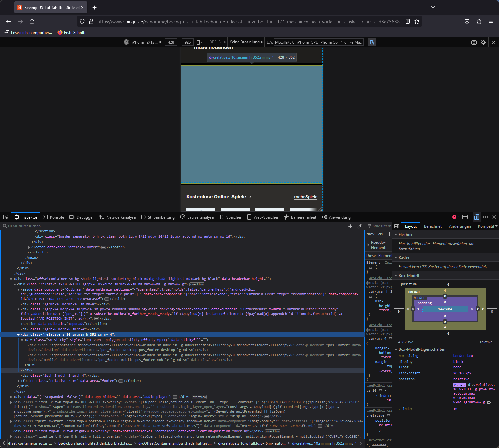Open the Keine Drosselung throttling dropdown
Screen dimensions: 499x448
246,42
